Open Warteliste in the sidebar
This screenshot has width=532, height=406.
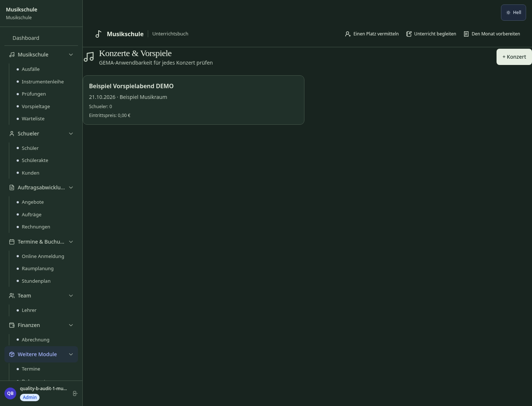(33, 119)
